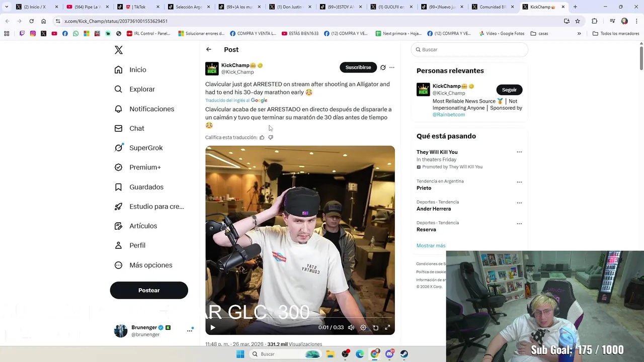Open the post's three-dot more menu
The height and width of the screenshot is (362, 644).
pyautogui.click(x=392, y=67)
